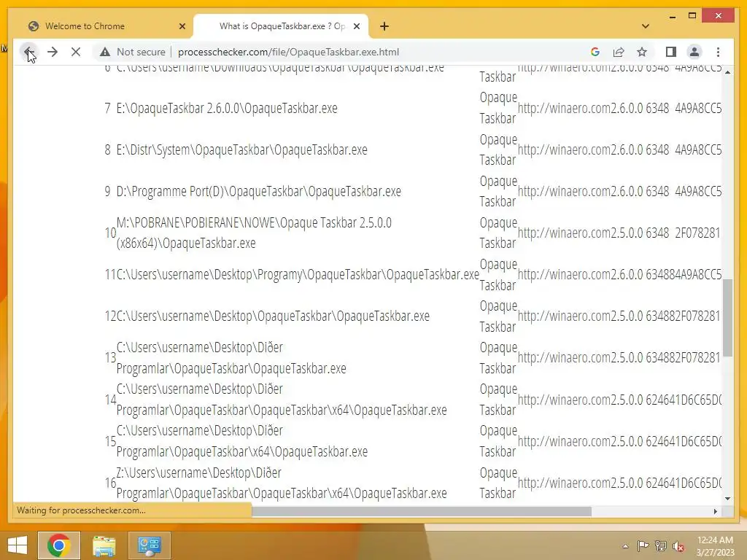Open File Explorer from taskbar
The width and height of the screenshot is (747, 560).
pos(104,545)
